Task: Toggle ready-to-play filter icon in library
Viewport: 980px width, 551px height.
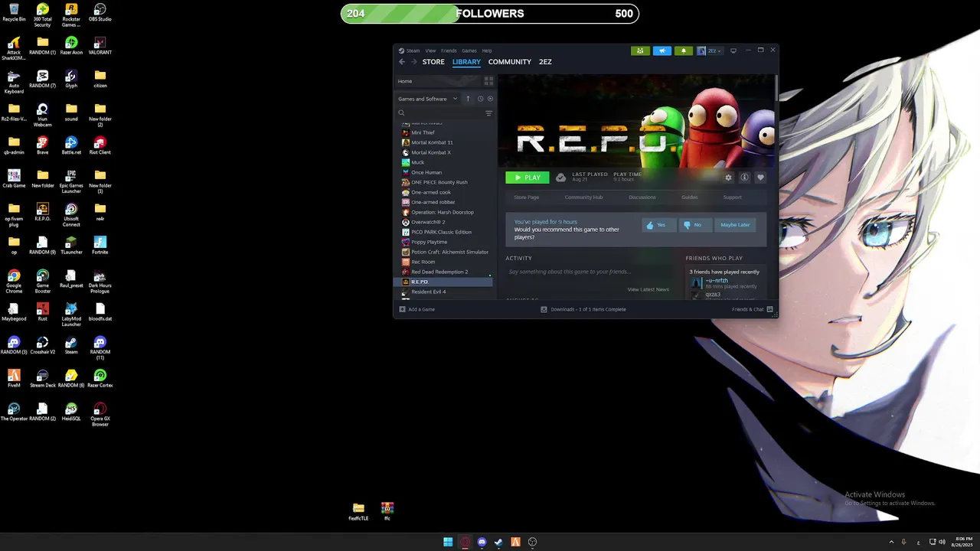Action: coord(490,99)
